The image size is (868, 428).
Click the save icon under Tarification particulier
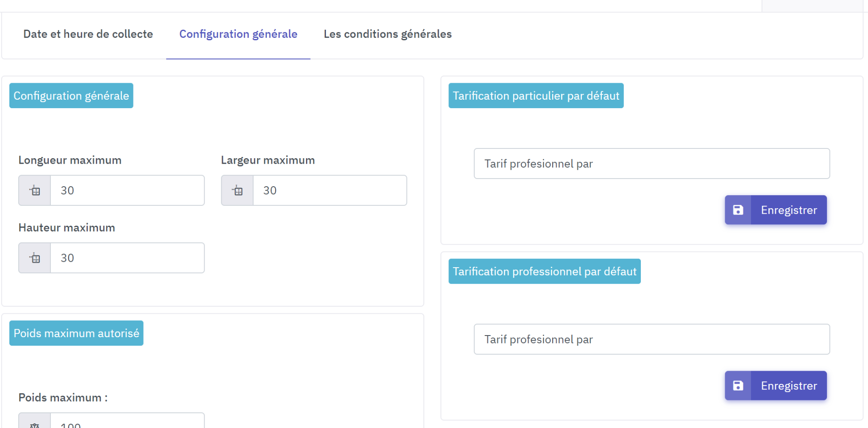tap(738, 210)
